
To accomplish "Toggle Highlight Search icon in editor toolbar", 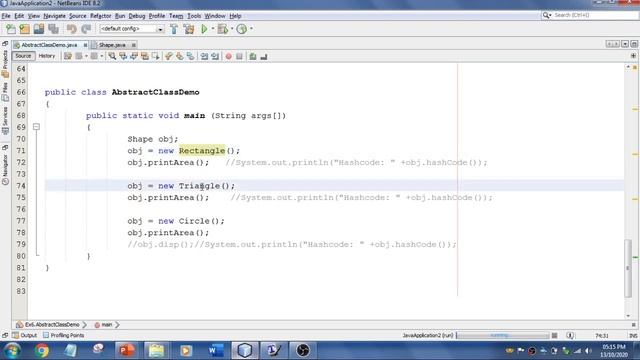I will (x=144, y=56).
